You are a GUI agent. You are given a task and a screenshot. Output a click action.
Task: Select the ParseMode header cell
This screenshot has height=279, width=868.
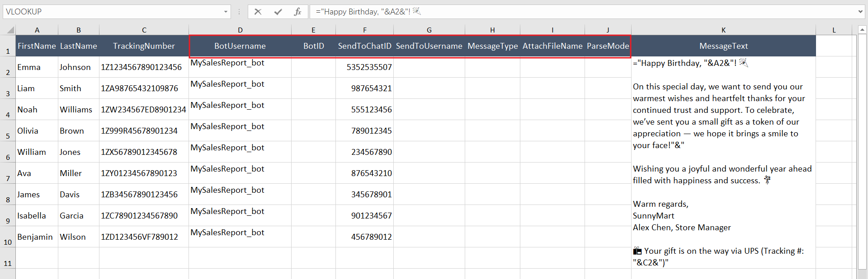608,46
